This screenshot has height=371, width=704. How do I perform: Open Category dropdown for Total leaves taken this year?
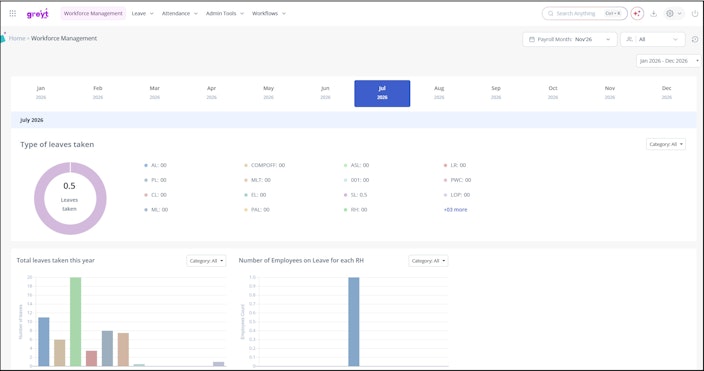206,261
